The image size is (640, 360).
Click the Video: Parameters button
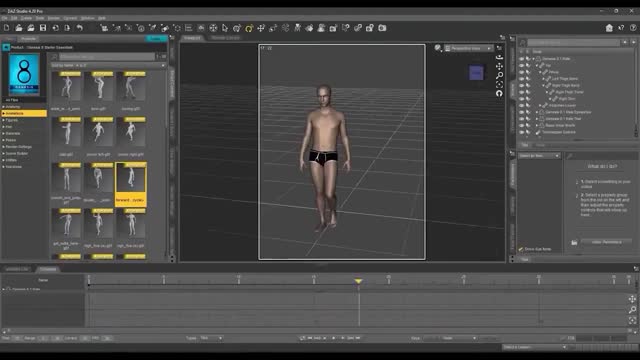[x=607, y=242]
